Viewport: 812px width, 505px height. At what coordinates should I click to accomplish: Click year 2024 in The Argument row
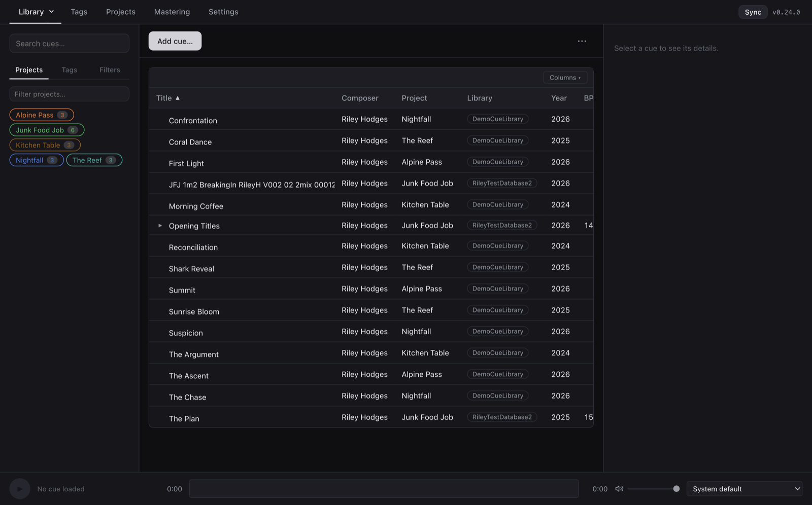click(560, 353)
